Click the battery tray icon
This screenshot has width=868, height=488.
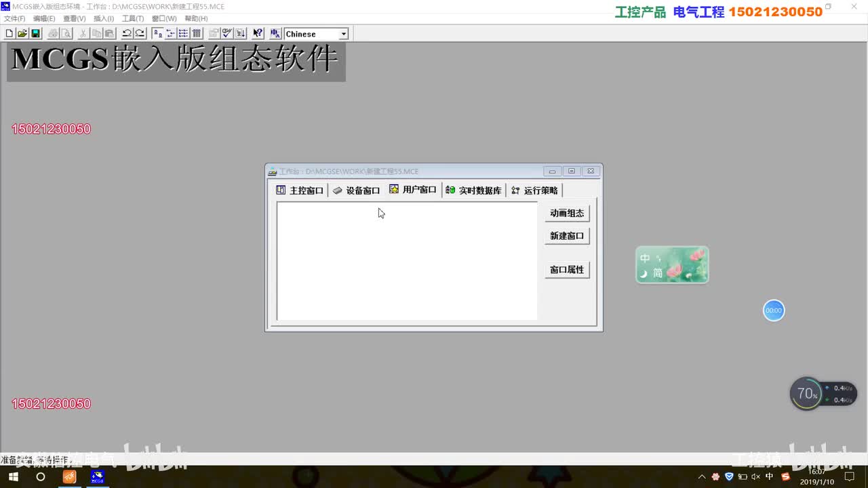743,477
